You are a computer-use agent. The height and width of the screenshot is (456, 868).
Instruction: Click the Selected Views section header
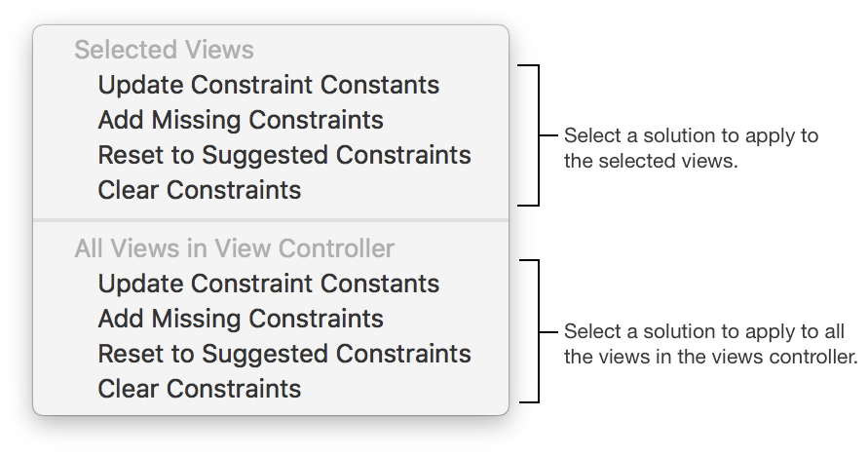pyautogui.click(x=164, y=50)
